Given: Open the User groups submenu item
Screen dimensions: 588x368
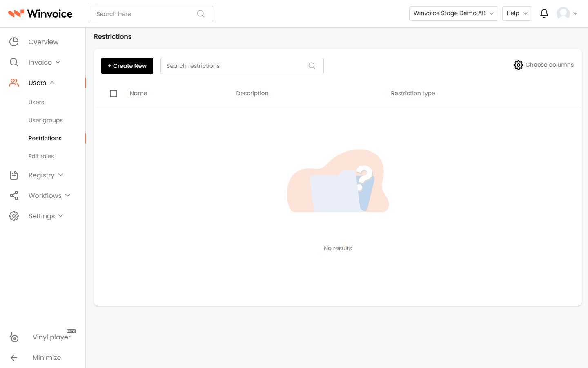Looking at the screenshot, I should click(46, 120).
